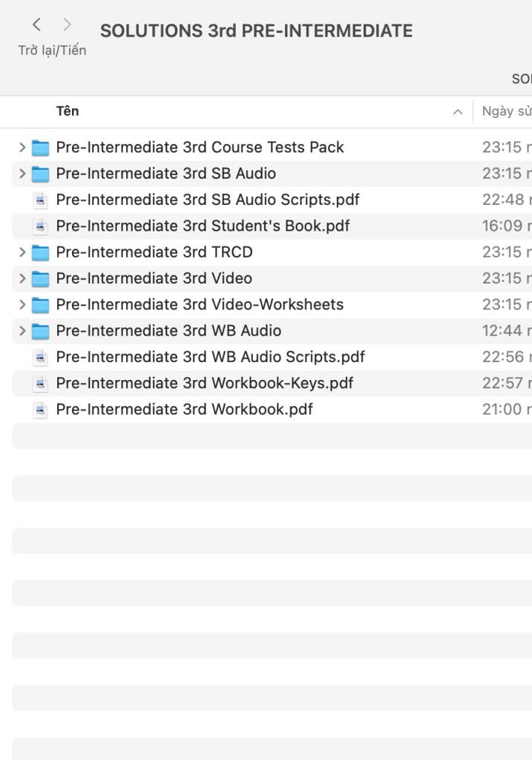The height and width of the screenshot is (760, 532).
Task: Click the 21:00 date of Workbook.pdf
Action: tap(503, 410)
